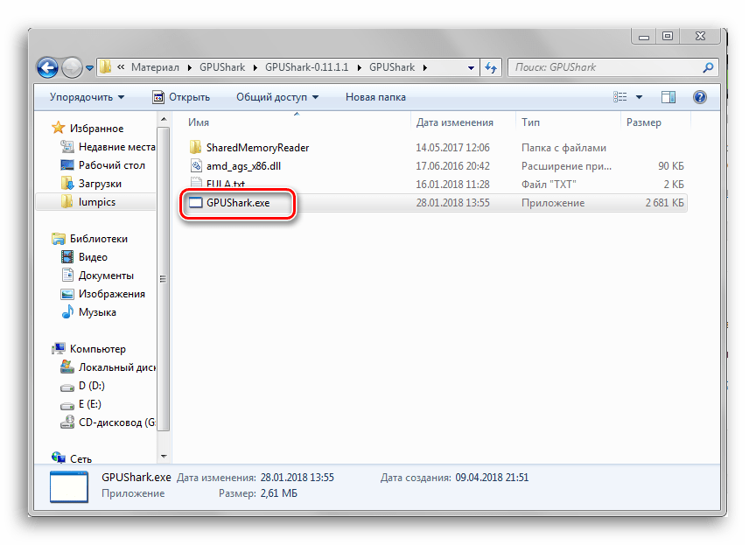
Task: Open the address bar history dropdown
Action: 471,68
